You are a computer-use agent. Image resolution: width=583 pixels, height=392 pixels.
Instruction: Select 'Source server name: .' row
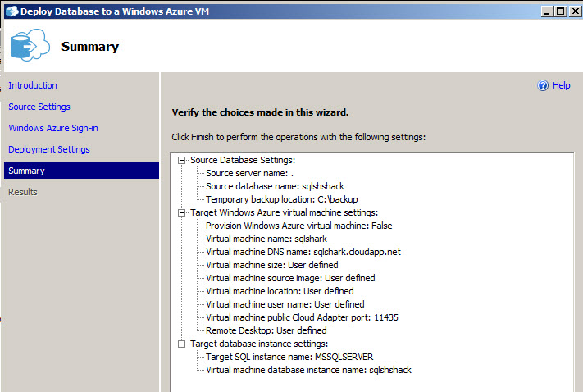249,173
